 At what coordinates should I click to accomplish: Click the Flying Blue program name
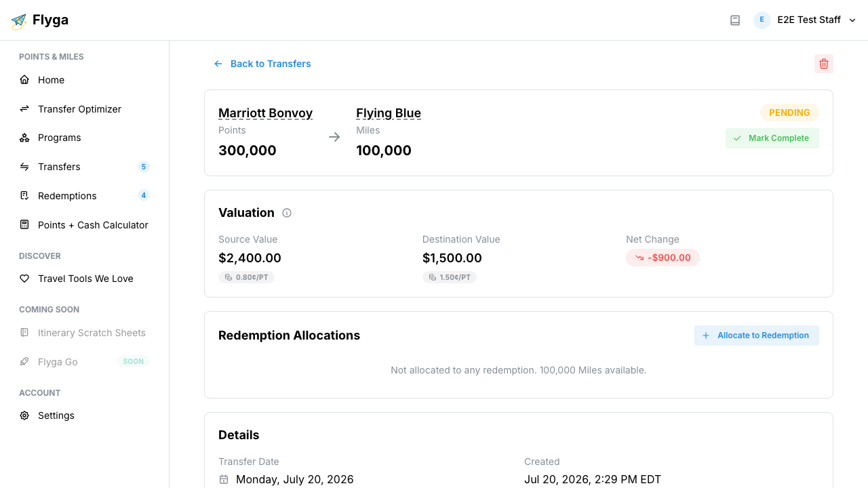coord(389,113)
